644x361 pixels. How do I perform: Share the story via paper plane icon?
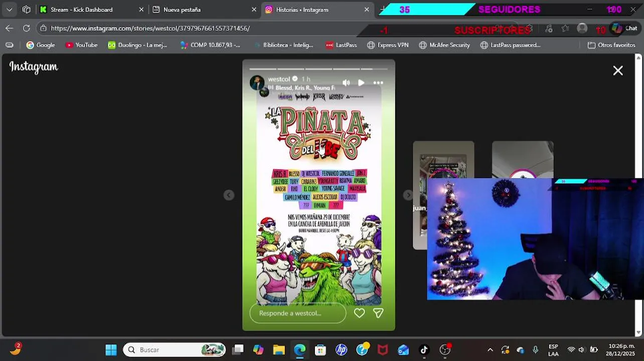pyautogui.click(x=378, y=313)
